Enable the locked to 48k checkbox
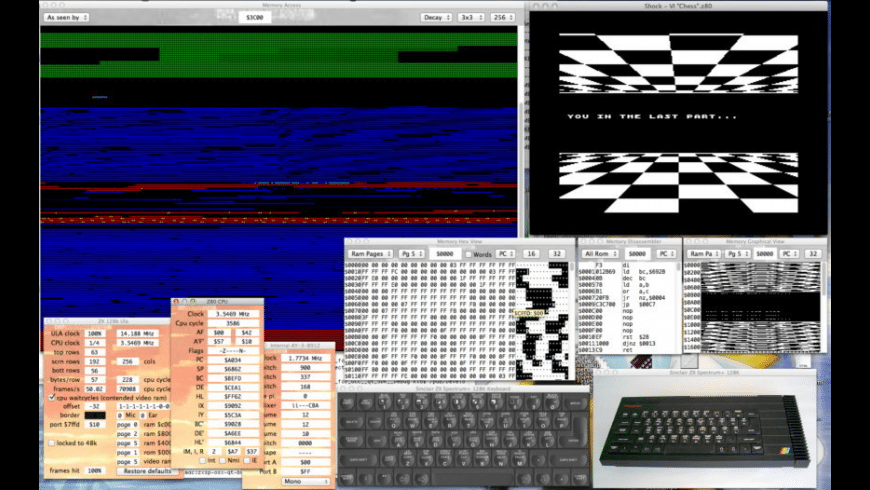Screen dimensions: 870x490 52,441
